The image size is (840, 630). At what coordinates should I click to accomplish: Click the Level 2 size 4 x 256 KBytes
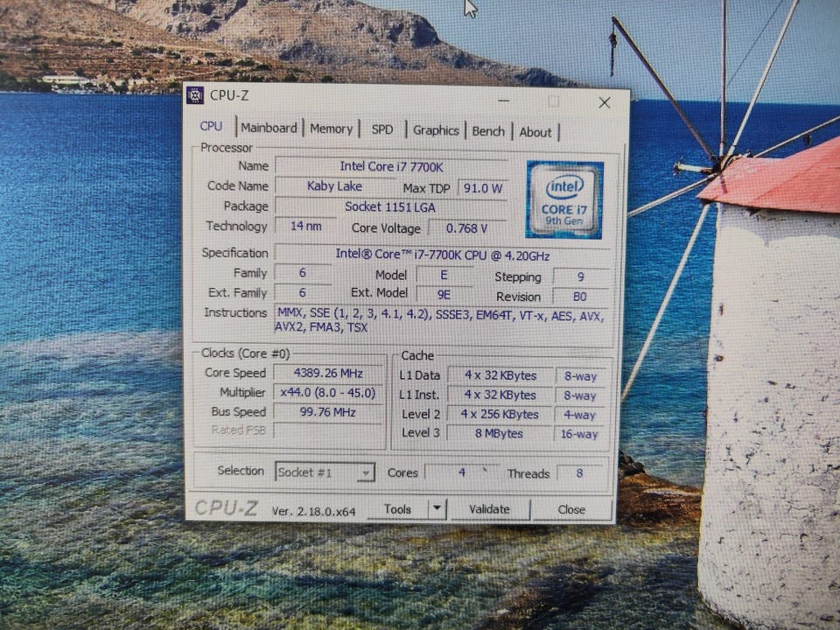[x=500, y=415]
